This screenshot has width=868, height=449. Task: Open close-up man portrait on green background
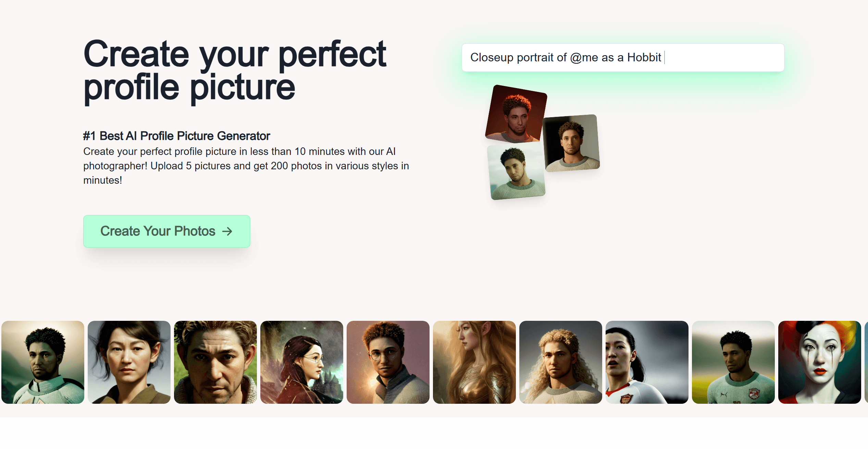point(215,362)
